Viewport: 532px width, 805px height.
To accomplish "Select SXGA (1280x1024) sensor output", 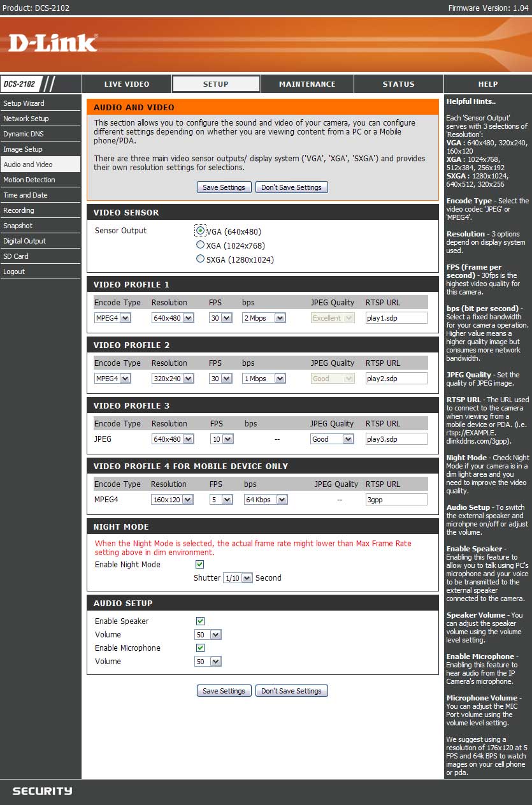I will [200, 259].
